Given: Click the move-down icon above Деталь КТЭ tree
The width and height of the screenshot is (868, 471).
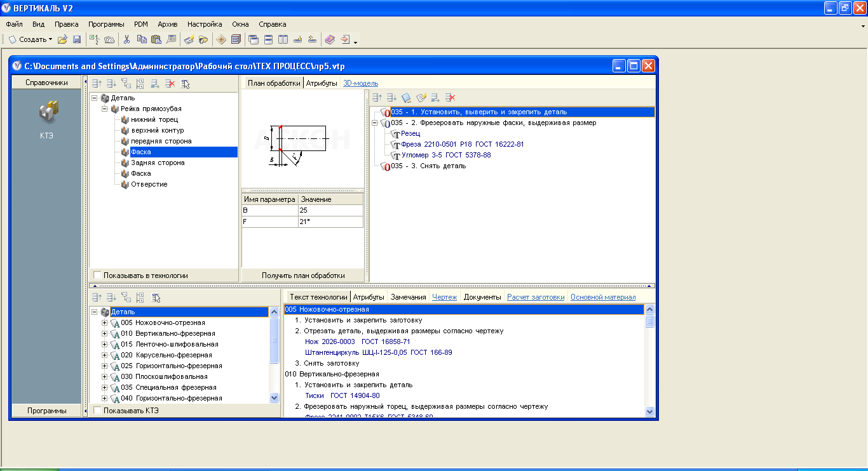Looking at the screenshot, I should tap(111, 83).
